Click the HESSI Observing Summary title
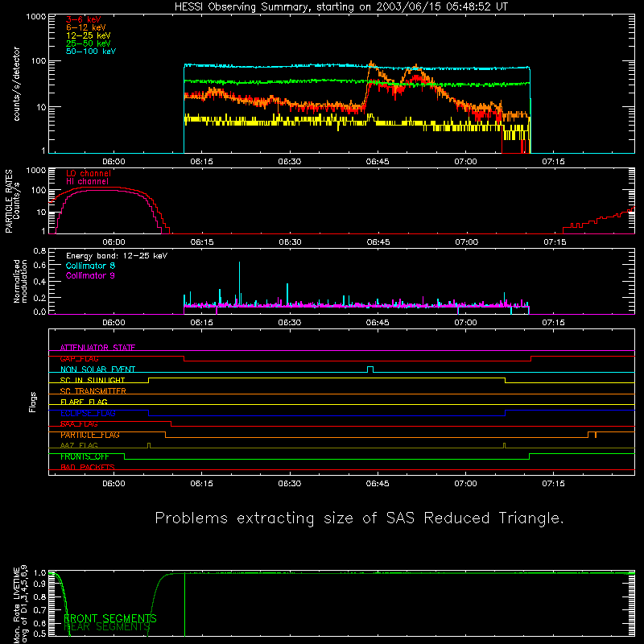 coord(341,6)
